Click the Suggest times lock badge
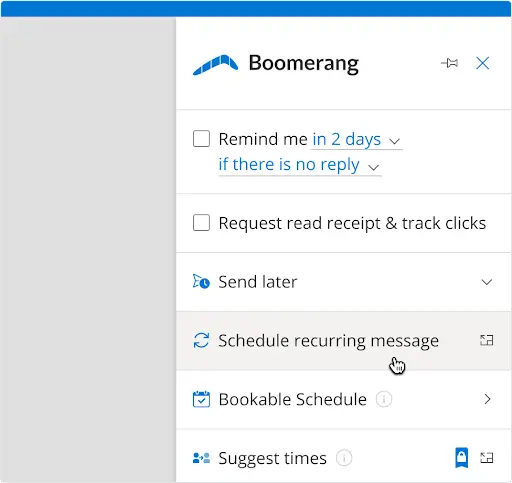Viewport: 512px width, 483px height. point(462,457)
